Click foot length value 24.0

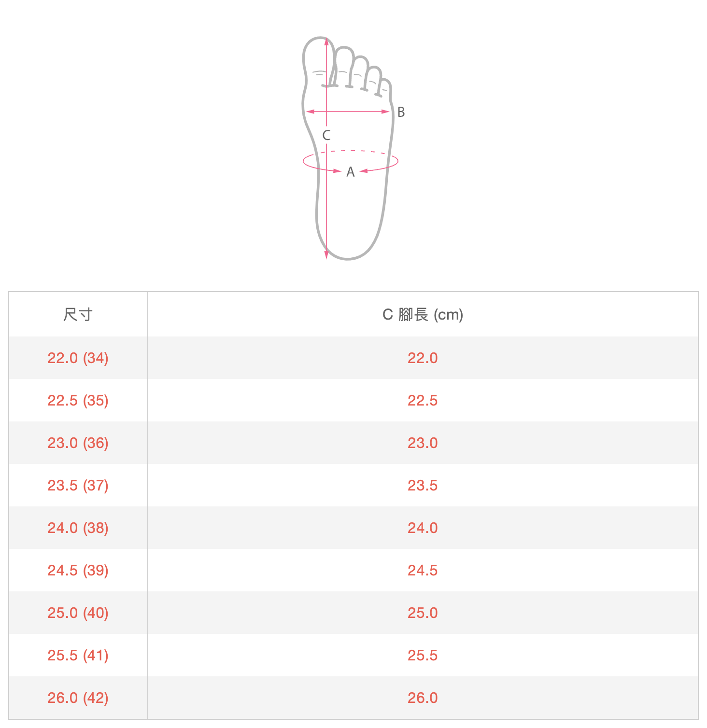point(423,528)
